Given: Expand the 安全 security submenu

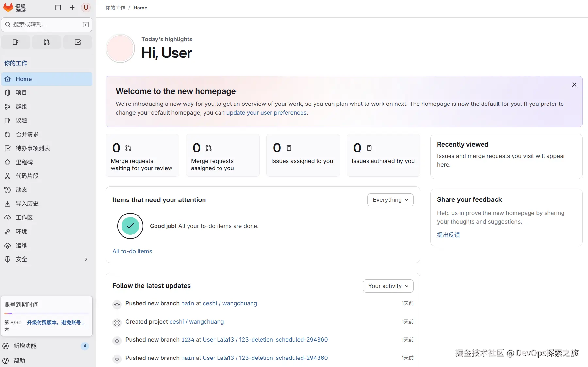Looking at the screenshot, I should click(x=86, y=259).
